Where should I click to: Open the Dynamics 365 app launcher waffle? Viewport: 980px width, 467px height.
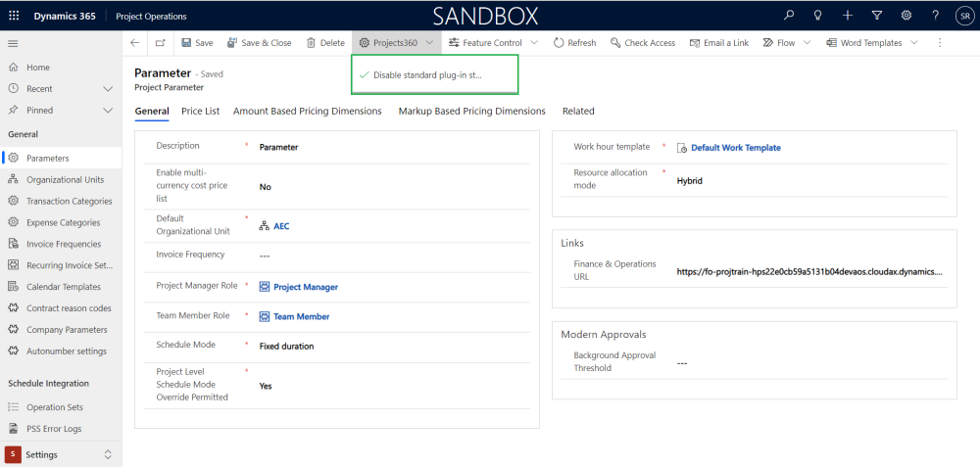[14, 17]
